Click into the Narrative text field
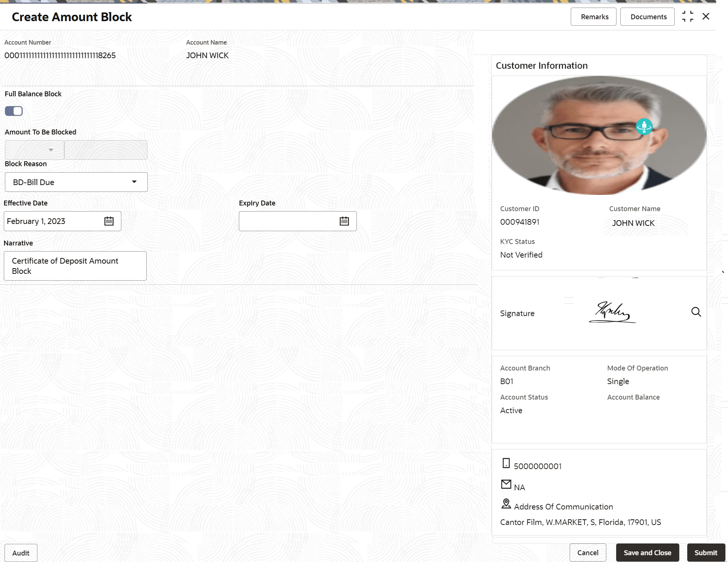The image size is (728, 562). (x=75, y=266)
